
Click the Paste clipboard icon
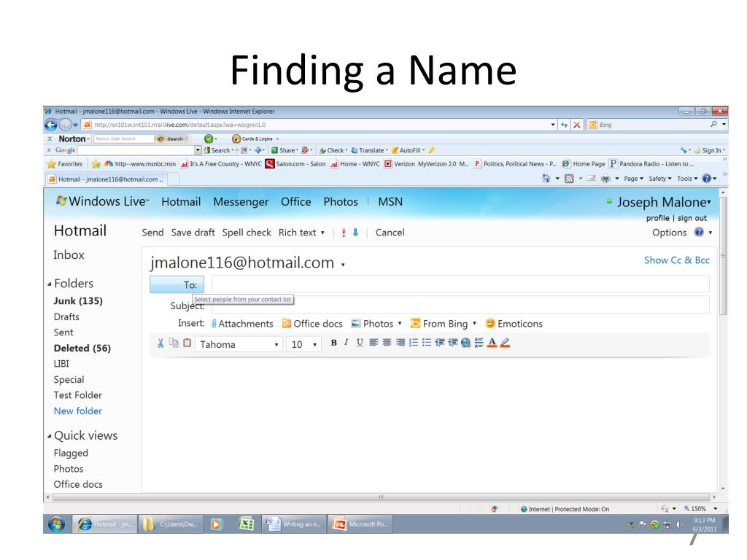tap(187, 343)
